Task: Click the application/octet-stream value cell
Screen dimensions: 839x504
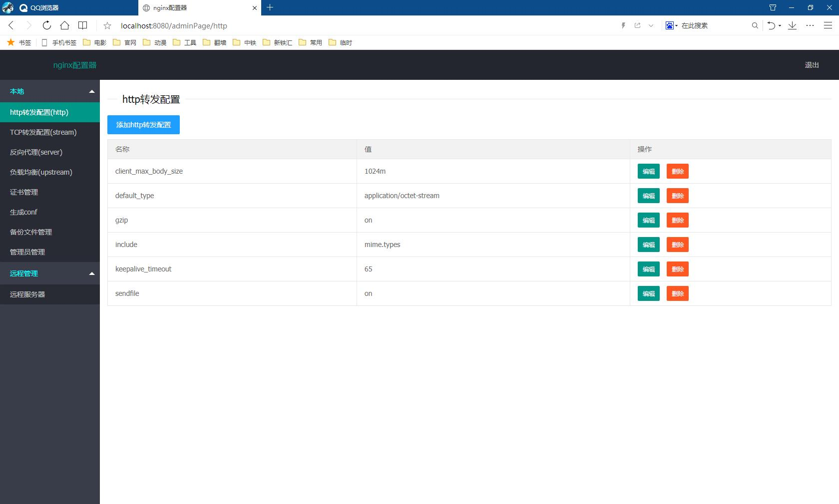Action: (493, 196)
